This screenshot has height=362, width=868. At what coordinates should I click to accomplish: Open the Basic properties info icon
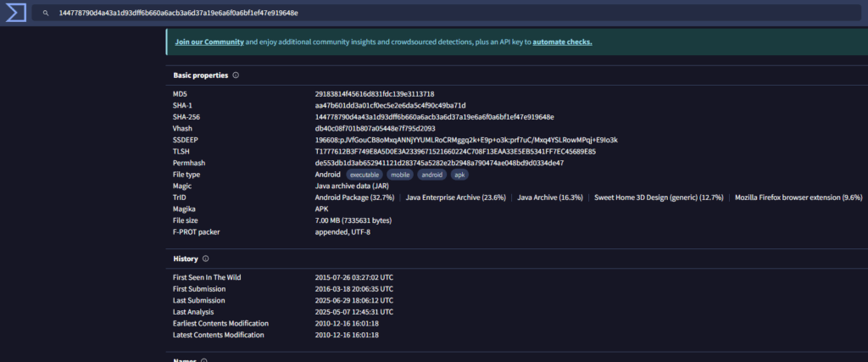point(236,75)
